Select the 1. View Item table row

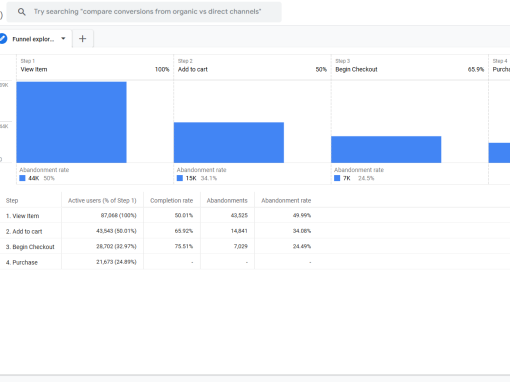pos(255,216)
